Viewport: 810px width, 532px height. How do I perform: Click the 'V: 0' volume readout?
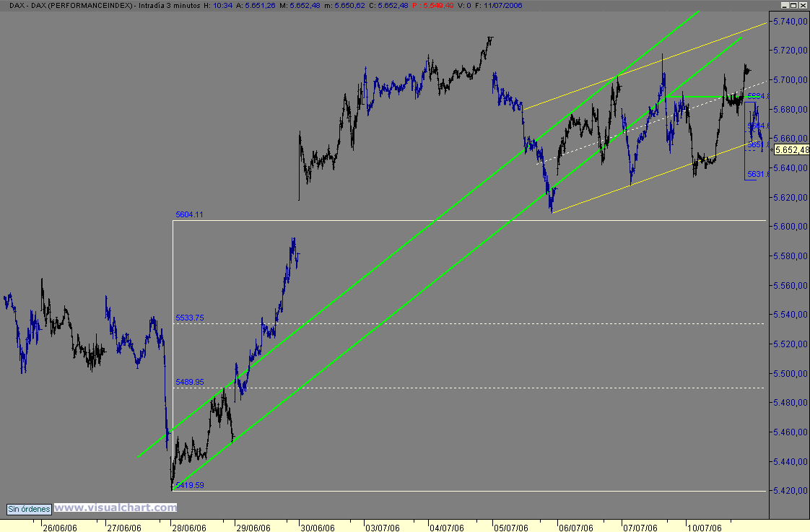pos(464,5)
